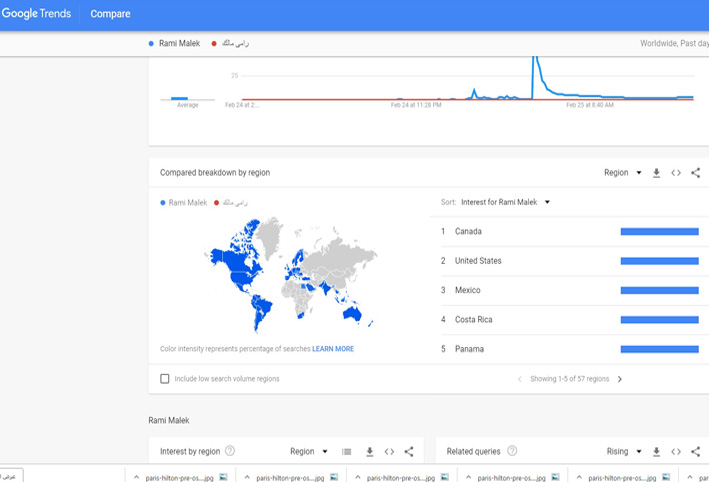Click Australia on the world map
Screen dimensions: 709x482
pyautogui.click(x=352, y=313)
